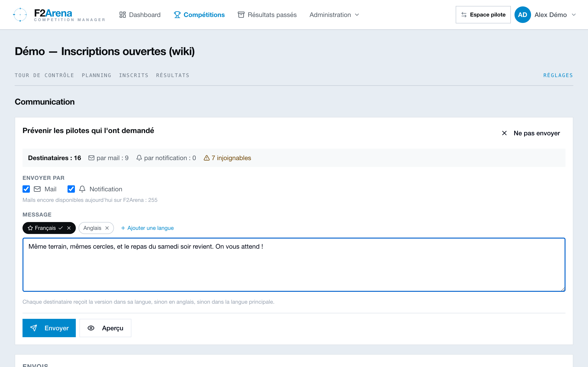Click the Dashboard grid icon

tap(122, 15)
